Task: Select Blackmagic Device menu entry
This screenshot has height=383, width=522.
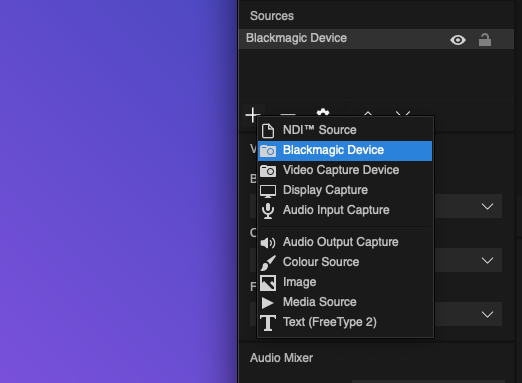Action: click(345, 150)
